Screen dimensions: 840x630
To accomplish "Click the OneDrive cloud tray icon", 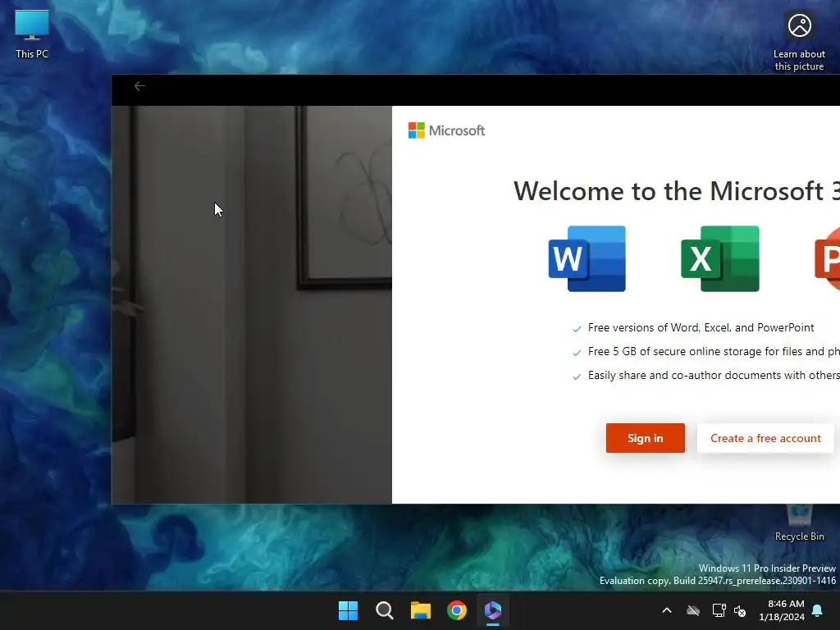I will (x=693, y=610).
